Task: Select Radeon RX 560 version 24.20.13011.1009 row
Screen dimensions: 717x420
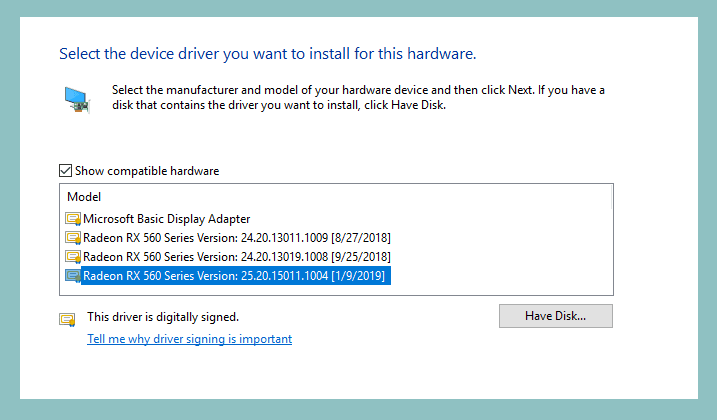Action: pyautogui.click(x=236, y=238)
